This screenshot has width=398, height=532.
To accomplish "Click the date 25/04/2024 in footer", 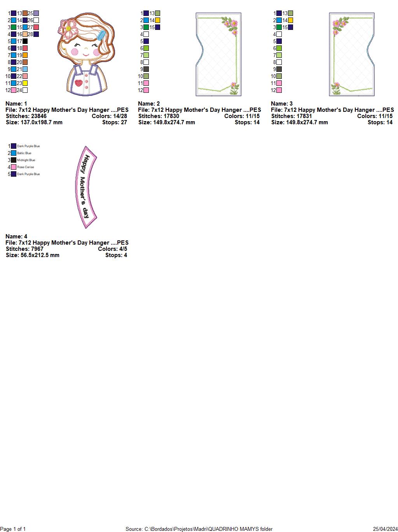I will tap(385, 529).
